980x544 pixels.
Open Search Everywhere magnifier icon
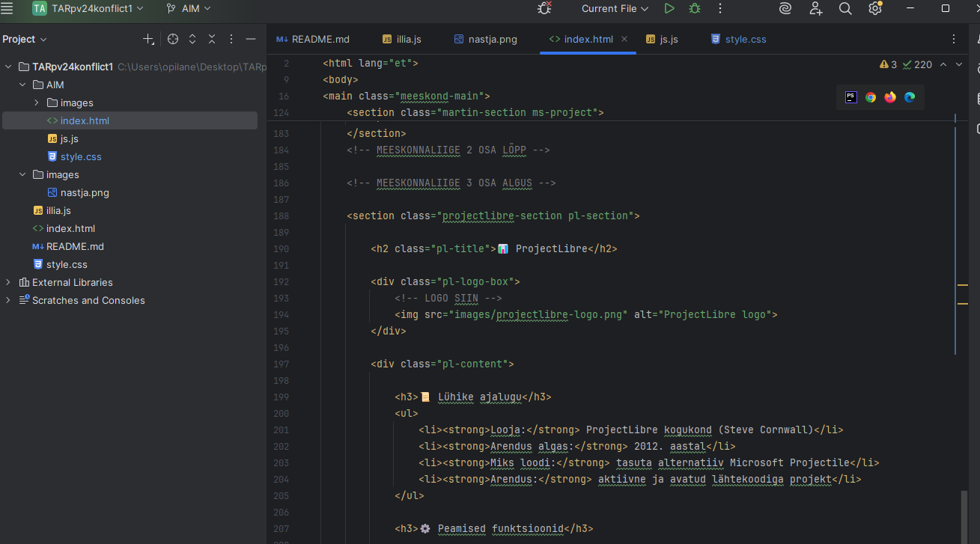click(845, 9)
